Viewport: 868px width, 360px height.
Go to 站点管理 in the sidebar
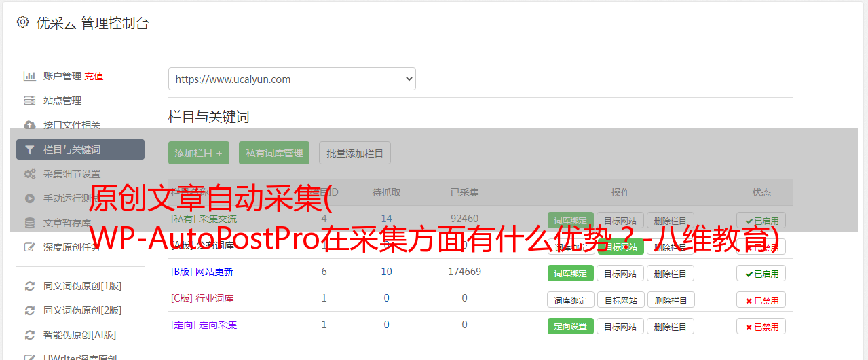pos(62,101)
